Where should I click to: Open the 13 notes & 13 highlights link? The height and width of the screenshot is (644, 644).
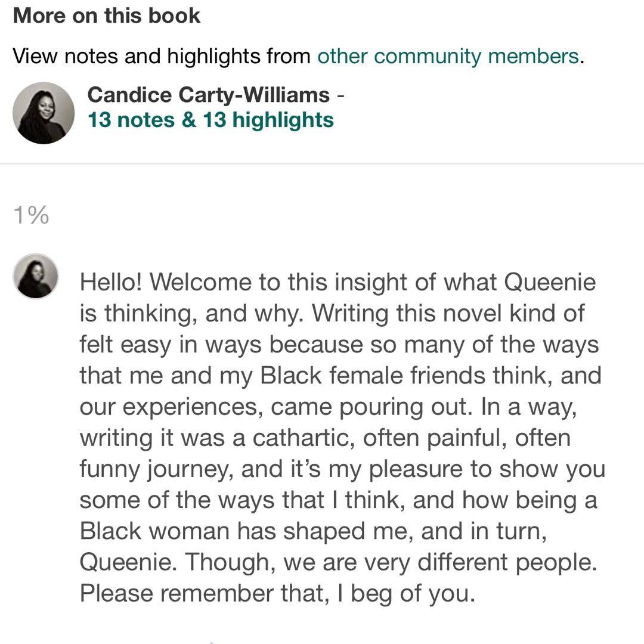210,120
